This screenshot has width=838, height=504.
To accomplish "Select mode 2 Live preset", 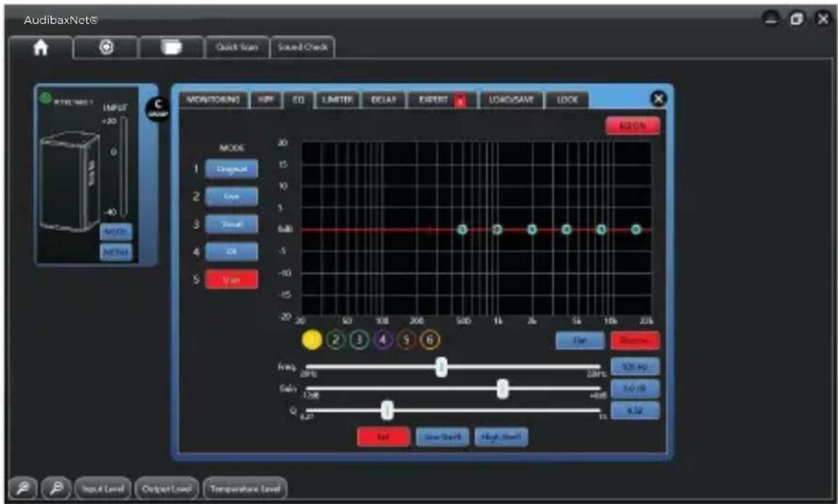I will pos(231,197).
